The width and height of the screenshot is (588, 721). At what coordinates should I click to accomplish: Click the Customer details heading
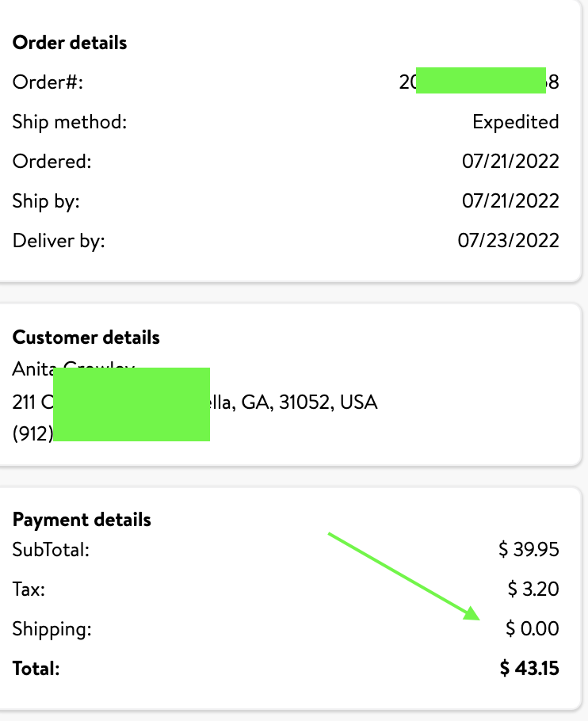(x=86, y=338)
